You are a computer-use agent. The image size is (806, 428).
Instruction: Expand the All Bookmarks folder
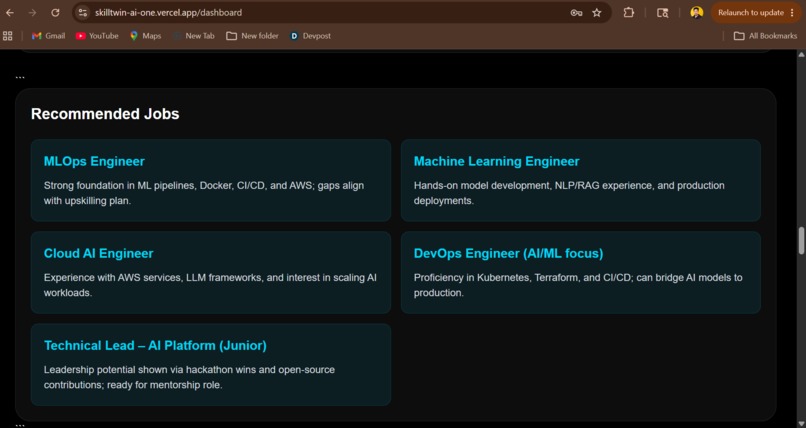765,36
